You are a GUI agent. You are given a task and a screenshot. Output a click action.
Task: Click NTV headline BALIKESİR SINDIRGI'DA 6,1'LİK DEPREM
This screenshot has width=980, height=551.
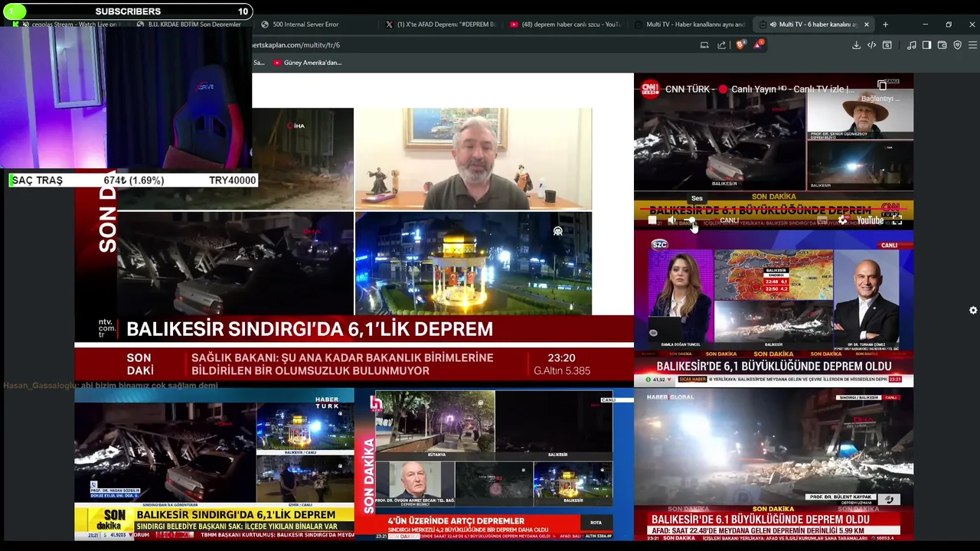tap(309, 329)
